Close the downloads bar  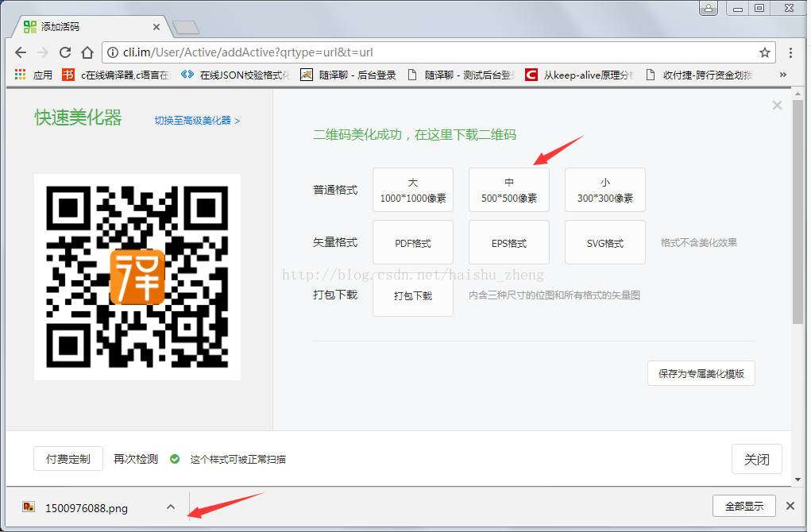(x=790, y=506)
